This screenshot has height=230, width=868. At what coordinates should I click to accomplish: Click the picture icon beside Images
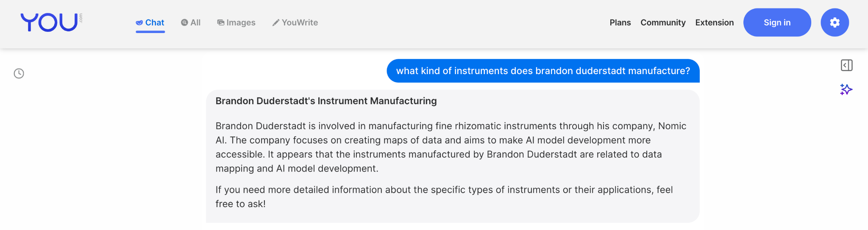click(221, 22)
